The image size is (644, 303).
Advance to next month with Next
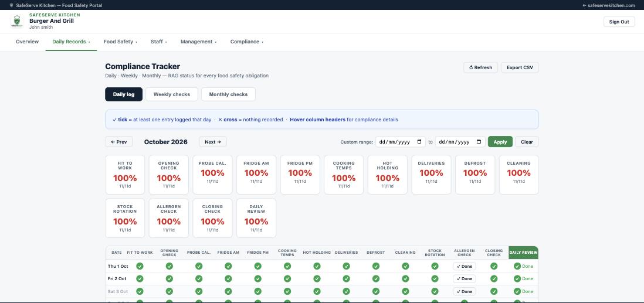tap(213, 142)
